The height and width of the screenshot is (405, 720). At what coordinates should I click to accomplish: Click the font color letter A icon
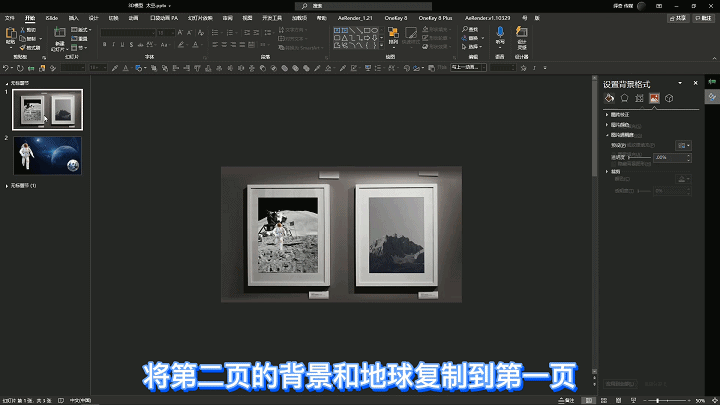(195, 45)
